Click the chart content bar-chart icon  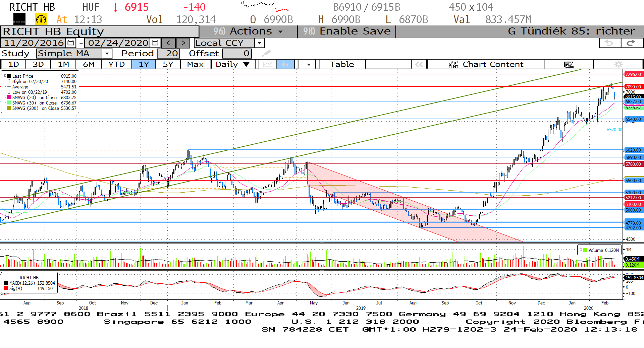(453, 64)
